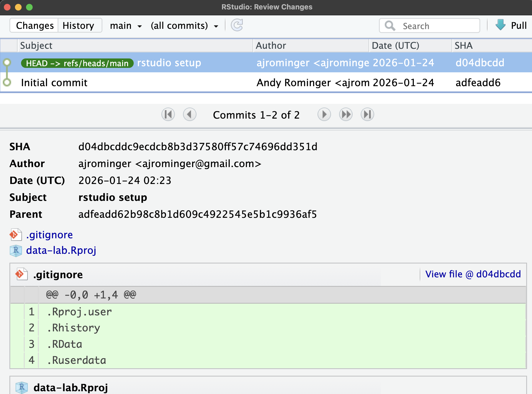Image resolution: width=532 pixels, height=394 pixels.
Task: Click the refresh commits icon
Action: (x=237, y=25)
